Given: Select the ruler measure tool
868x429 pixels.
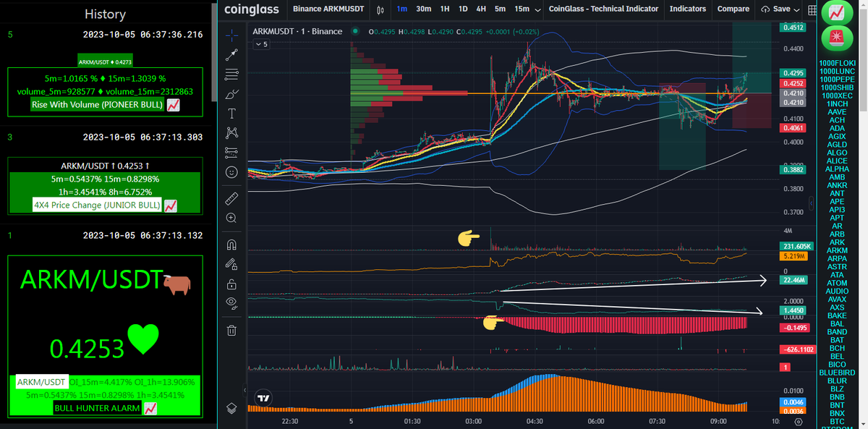Looking at the screenshot, I should (231, 197).
